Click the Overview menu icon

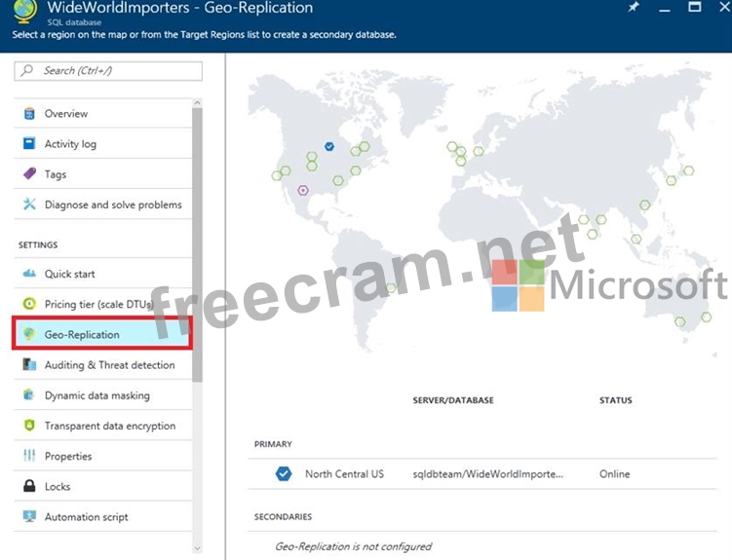pos(29,113)
